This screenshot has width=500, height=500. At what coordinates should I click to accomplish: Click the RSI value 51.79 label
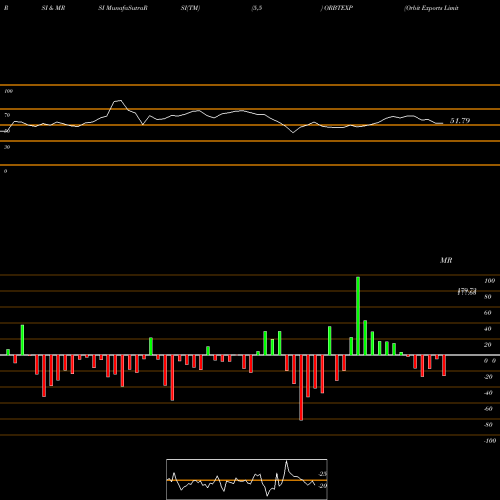pyautogui.click(x=460, y=121)
